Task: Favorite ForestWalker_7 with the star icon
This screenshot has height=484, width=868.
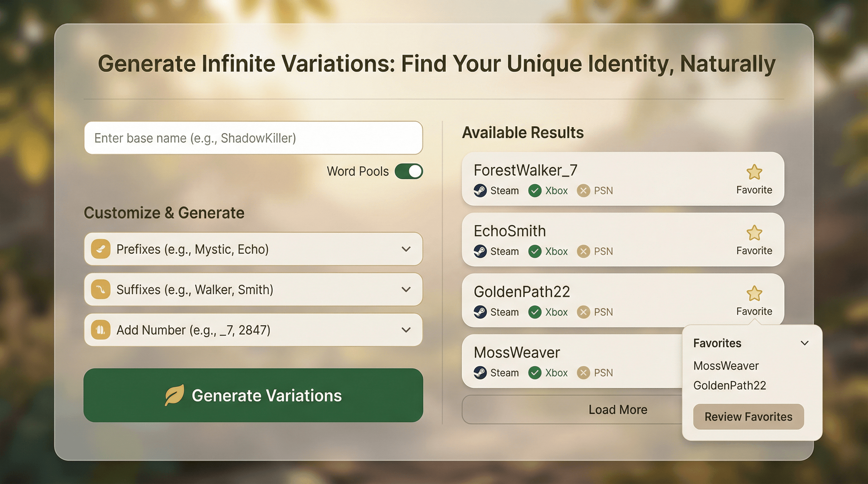Action: point(754,172)
